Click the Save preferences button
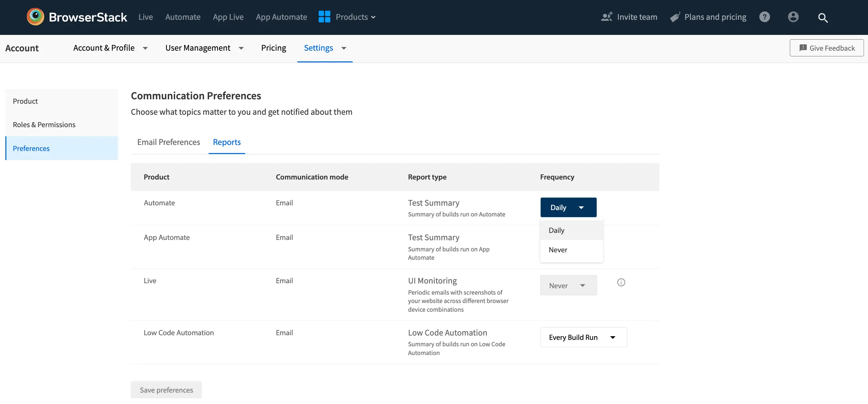 click(166, 390)
